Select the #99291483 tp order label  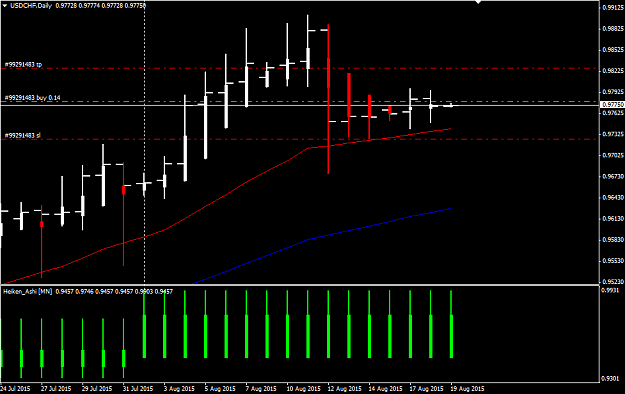[23, 64]
